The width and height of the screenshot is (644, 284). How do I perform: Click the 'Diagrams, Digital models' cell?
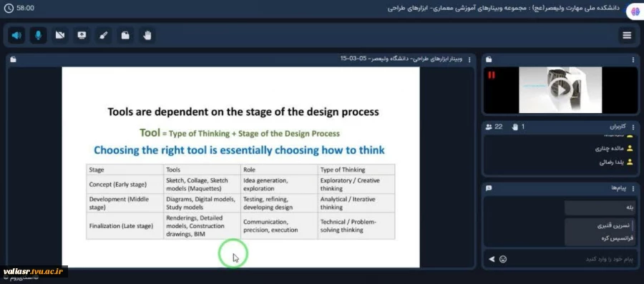pyautogui.click(x=202, y=203)
